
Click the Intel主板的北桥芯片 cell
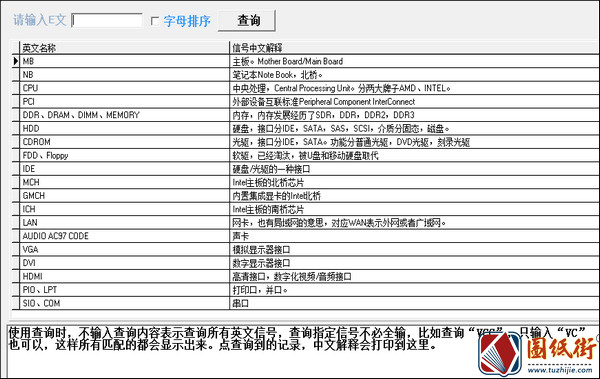point(414,182)
